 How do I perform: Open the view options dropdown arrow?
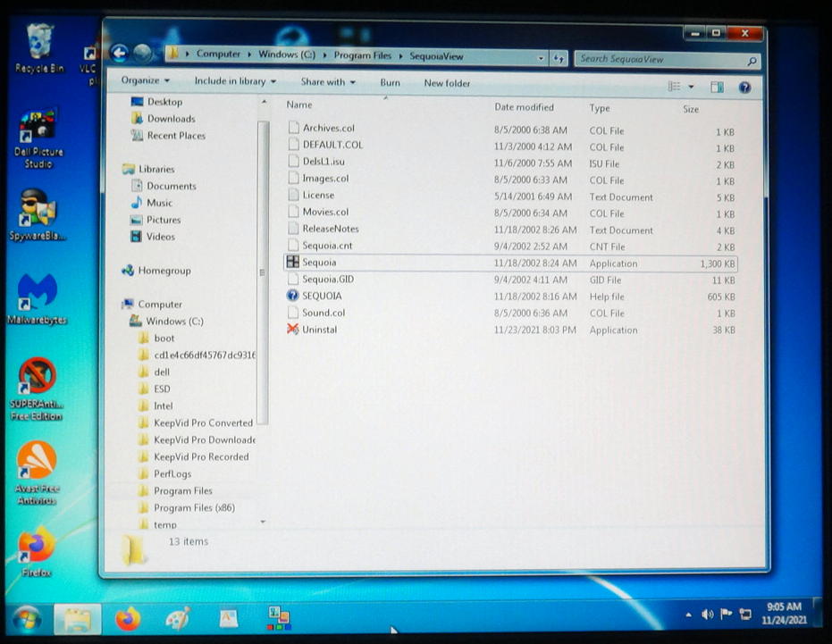click(x=691, y=86)
